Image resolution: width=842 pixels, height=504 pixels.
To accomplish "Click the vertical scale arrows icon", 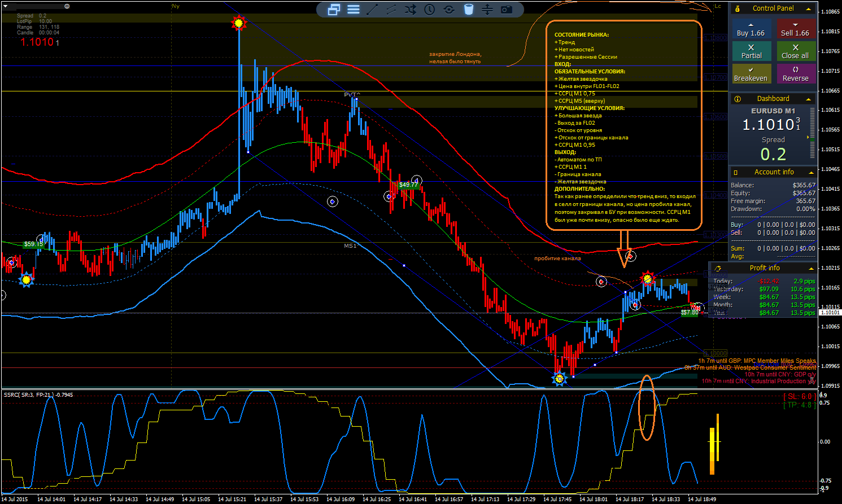I will coord(487,9).
